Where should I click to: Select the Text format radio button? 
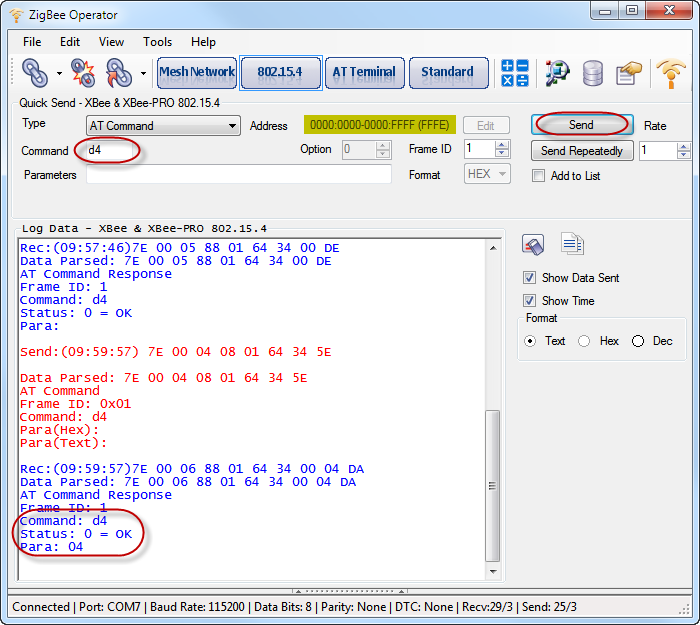pyautogui.click(x=530, y=341)
